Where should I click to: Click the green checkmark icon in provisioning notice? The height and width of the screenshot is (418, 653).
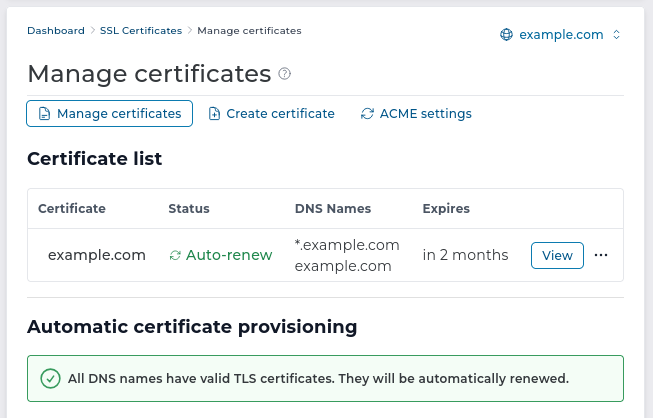(x=50, y=378)
